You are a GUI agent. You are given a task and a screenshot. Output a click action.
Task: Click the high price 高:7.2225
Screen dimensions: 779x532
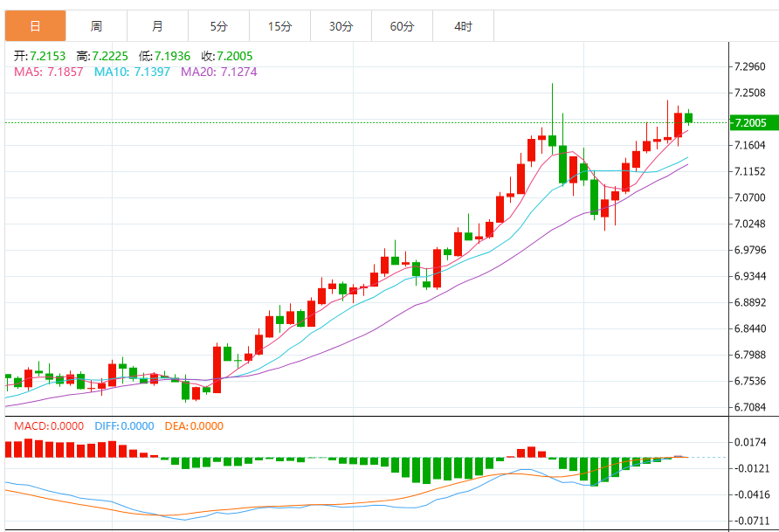coord(102,56)
